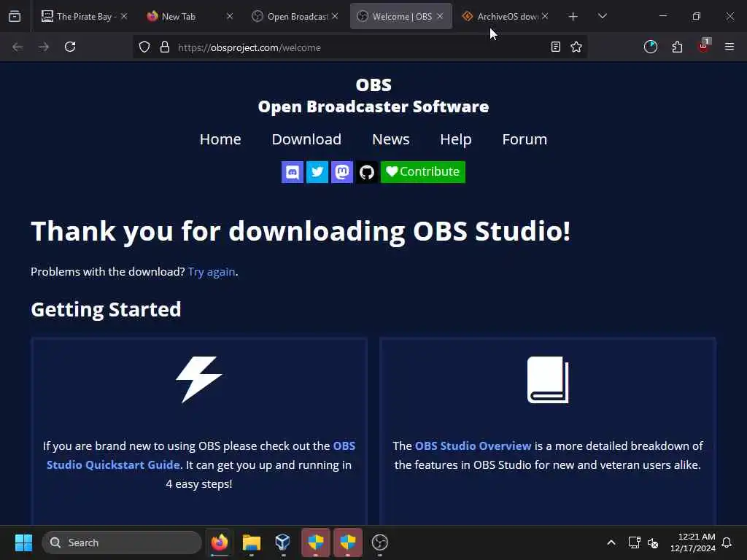
Task: Open the uBlock Origin extension icon
Action: click(x=704, y=46)
